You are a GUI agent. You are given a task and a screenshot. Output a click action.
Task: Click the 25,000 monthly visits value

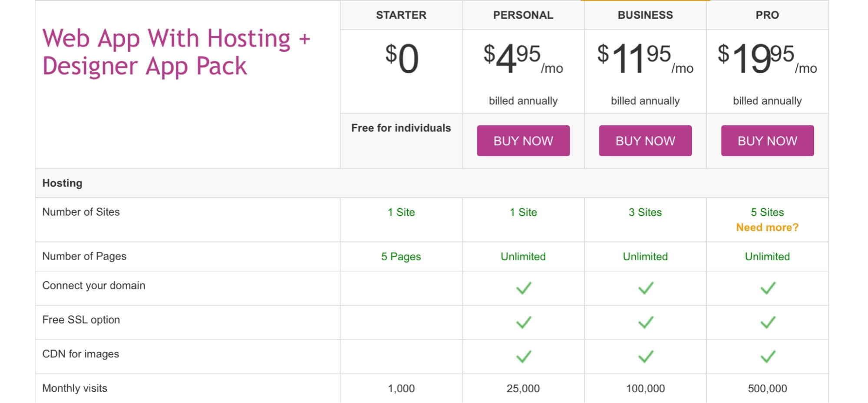[523, 389]
